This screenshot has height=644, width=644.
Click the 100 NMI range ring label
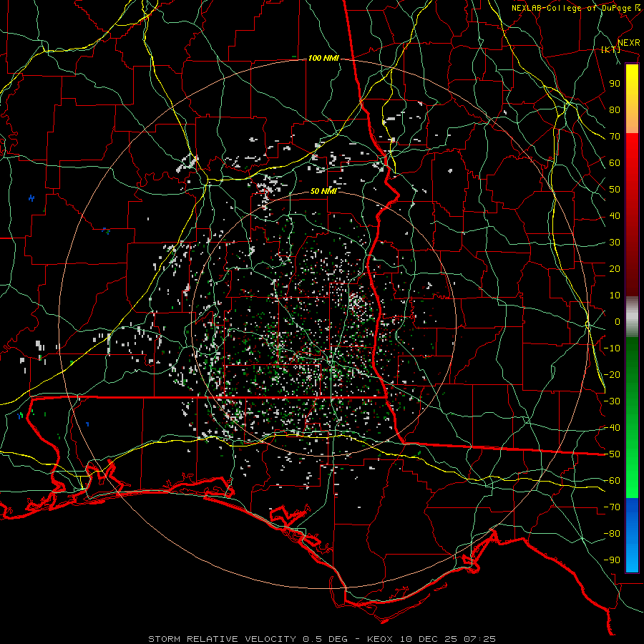click(323, 59)
